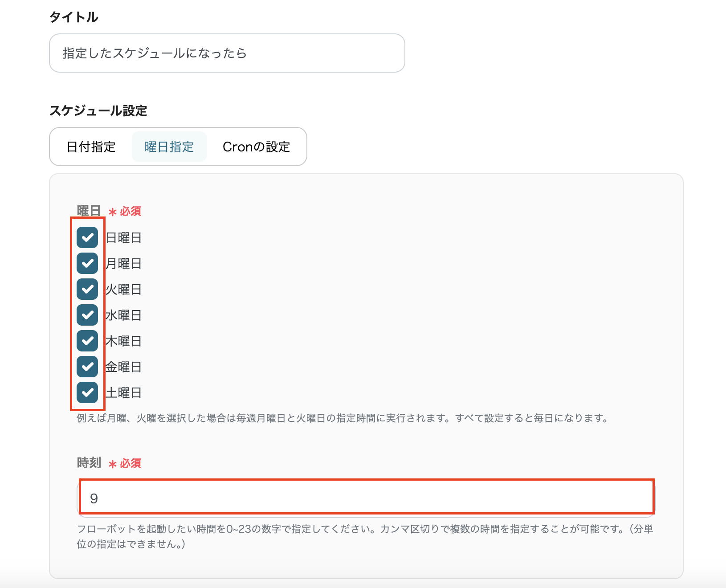Click the 火曜日 label text

(x=123, y=290)
